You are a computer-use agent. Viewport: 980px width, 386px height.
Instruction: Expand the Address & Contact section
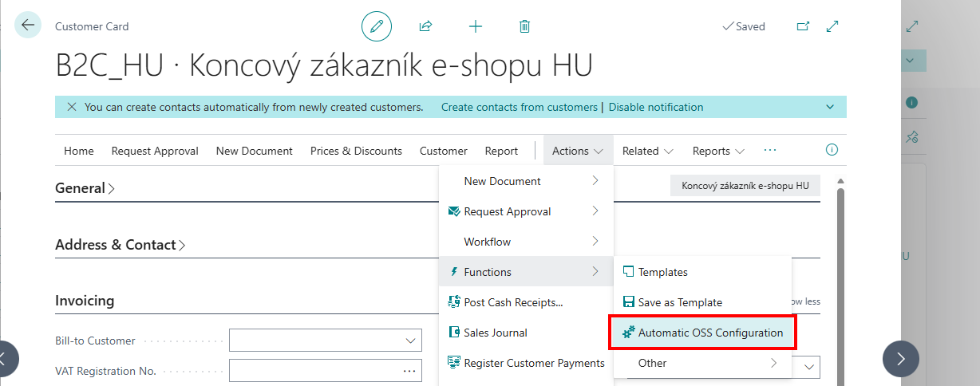click(x=120, y=245)
